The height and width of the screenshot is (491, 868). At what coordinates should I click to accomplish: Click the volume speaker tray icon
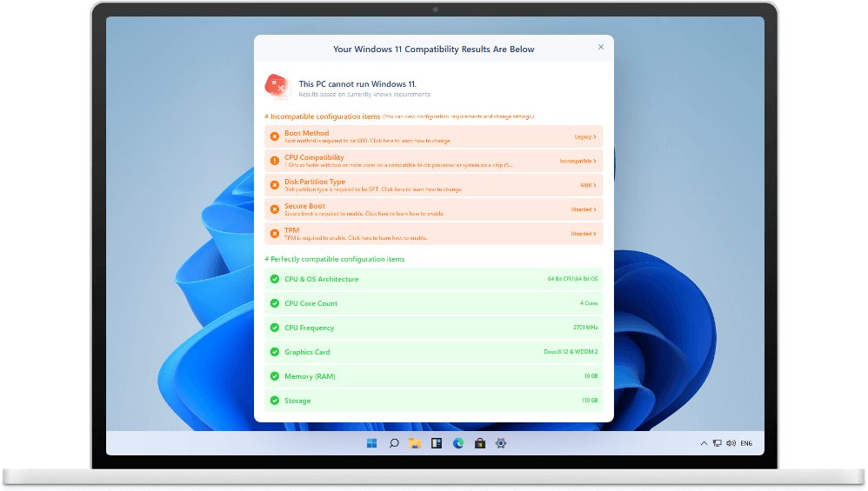click(731, 443)
